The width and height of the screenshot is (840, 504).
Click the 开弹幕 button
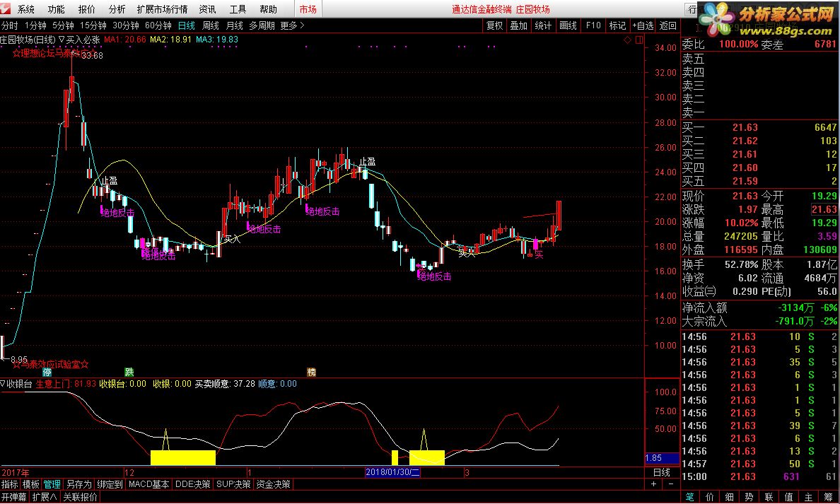(14, 497)
